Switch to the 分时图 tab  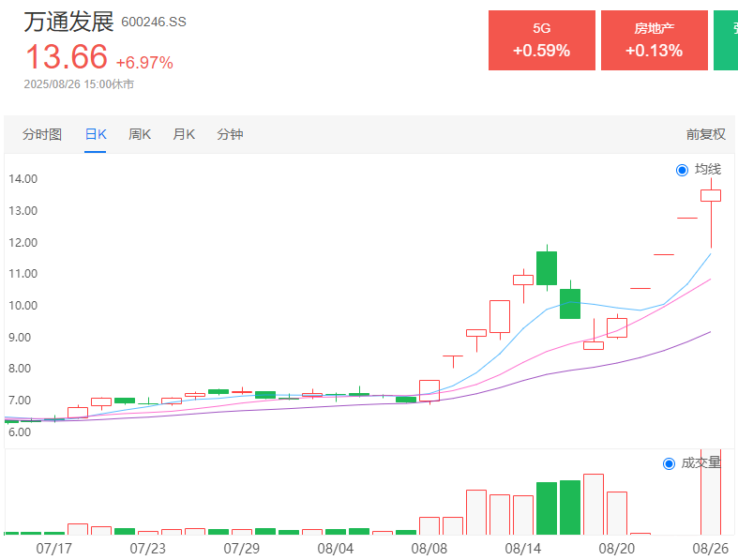pos(42,135)
